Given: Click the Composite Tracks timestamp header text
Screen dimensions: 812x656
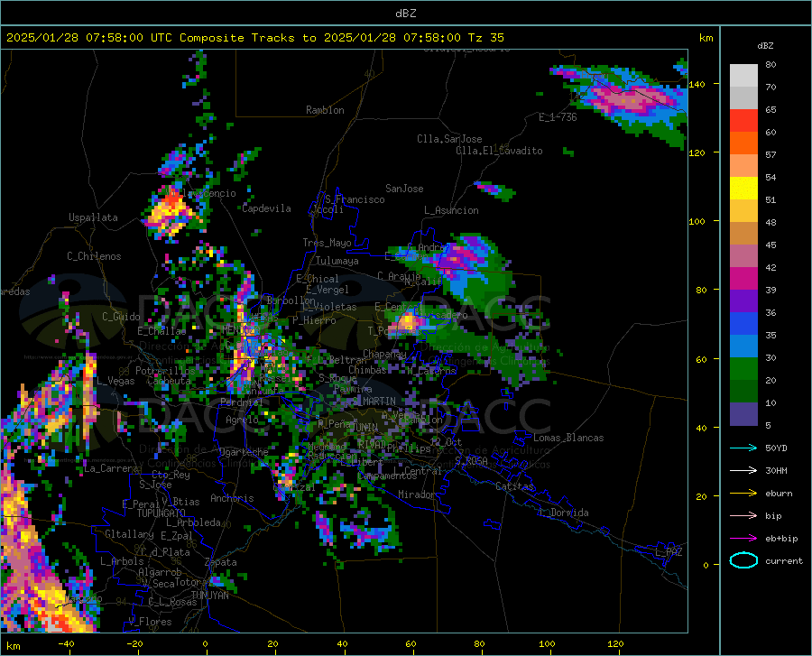Looking at the screenshot, I should point(254,38).
